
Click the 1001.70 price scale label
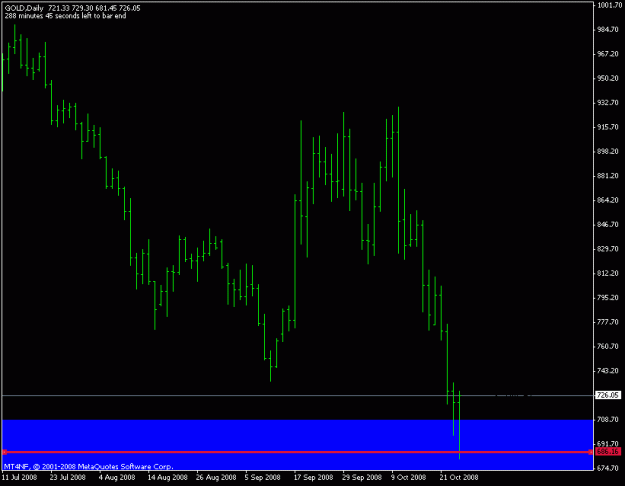click(x=609, y=5)
